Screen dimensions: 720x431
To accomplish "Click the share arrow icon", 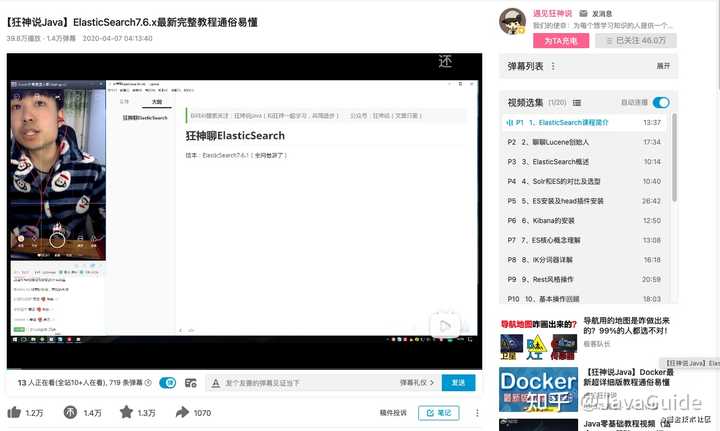I will [182, 412].
